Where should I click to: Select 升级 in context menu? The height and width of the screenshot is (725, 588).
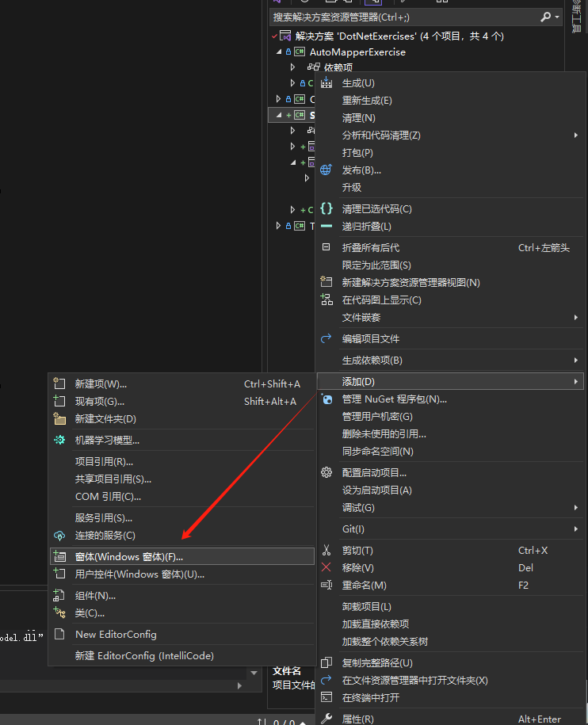coord(451,187)
